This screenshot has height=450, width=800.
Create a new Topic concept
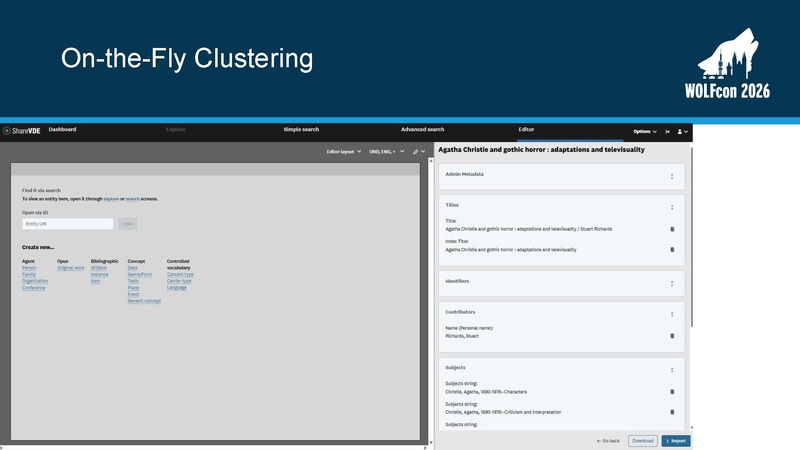coord(133,281)
